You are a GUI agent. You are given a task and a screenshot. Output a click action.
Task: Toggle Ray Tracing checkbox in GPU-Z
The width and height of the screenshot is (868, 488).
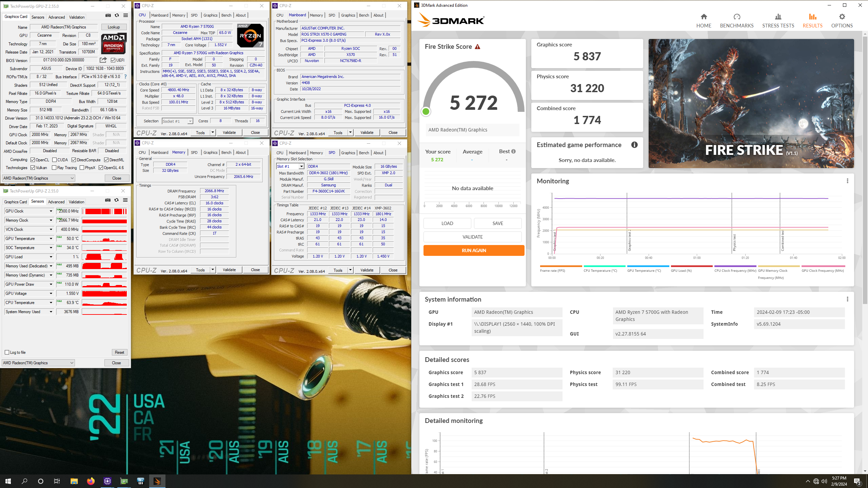[x=54, y=168]
